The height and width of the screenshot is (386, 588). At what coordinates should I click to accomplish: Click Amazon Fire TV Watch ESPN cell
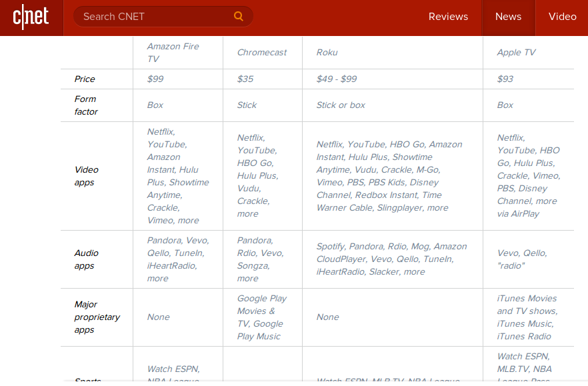click(173, 373)
